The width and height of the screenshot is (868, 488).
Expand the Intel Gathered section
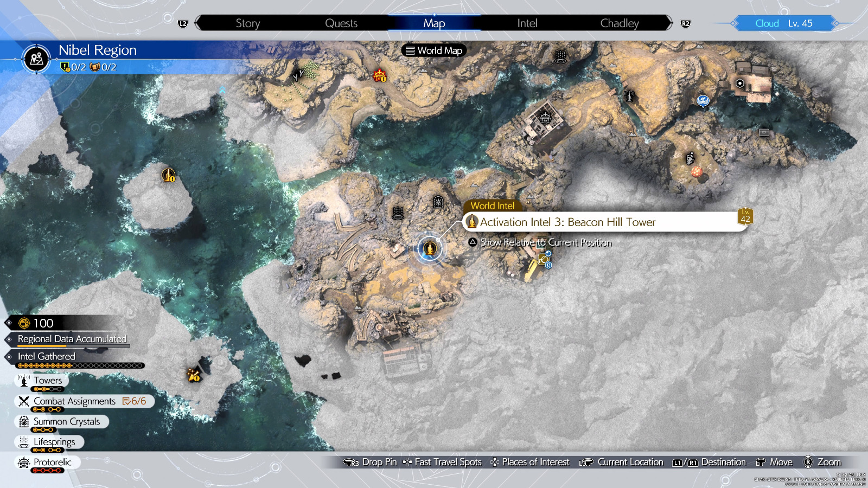pos(47,357)
